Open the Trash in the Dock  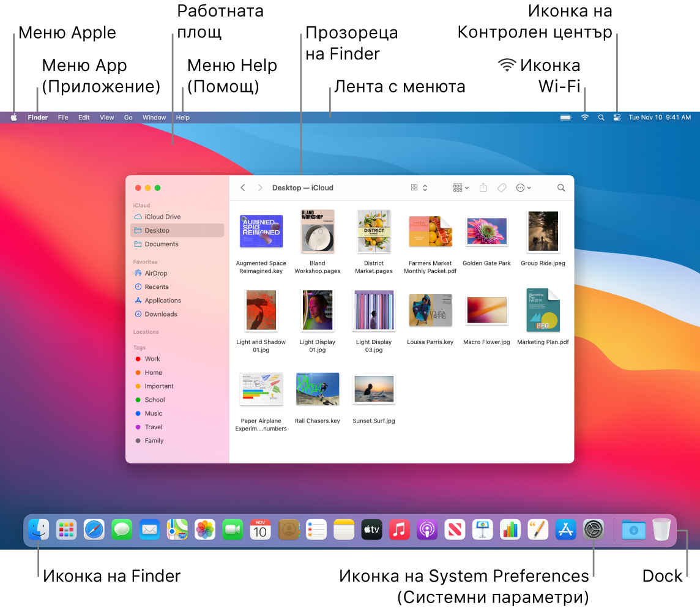click(x=661, y=529)
